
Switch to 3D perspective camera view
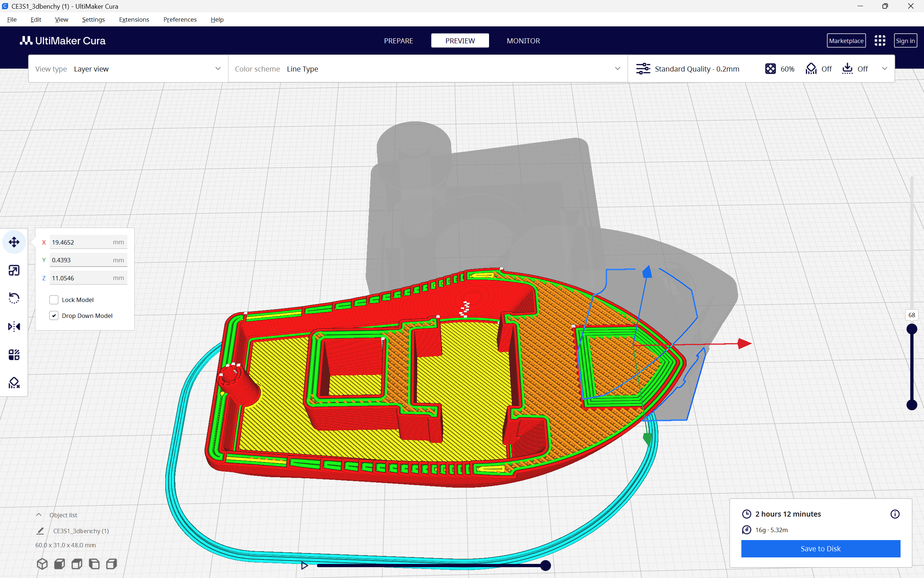point(42,564)
